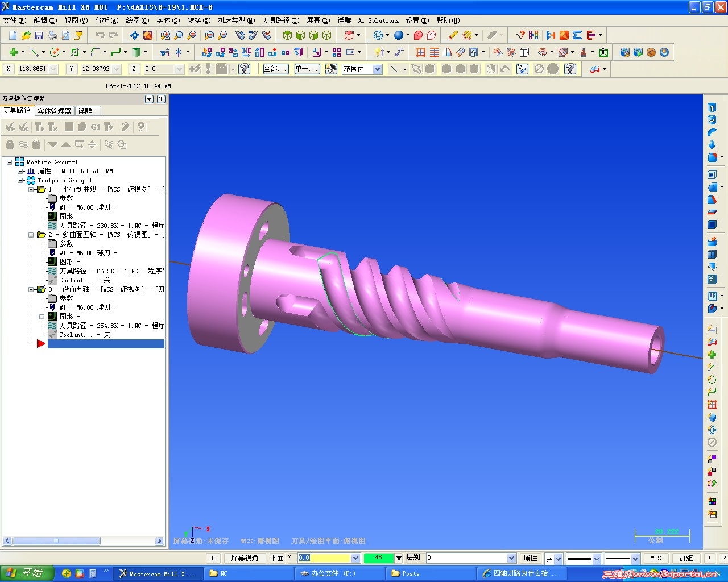This screenshot has width=728, height=582.
Task: Click the ellipse icon in right toolbar
Action: click(712, 380)
